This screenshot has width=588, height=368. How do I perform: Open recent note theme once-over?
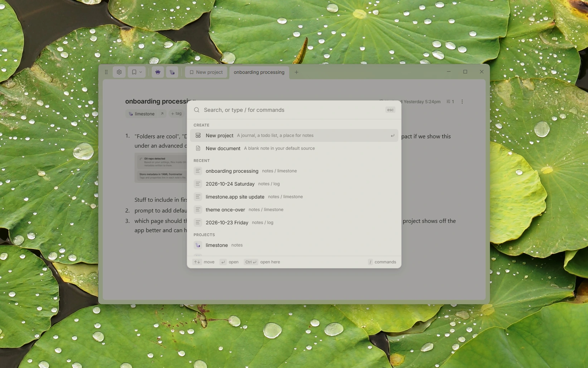coord(294,210)
